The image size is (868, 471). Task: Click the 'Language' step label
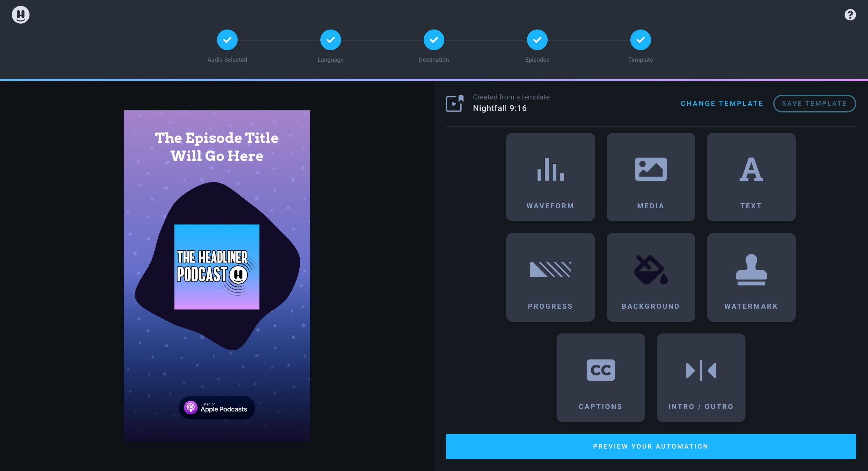(x=330, y=60)
